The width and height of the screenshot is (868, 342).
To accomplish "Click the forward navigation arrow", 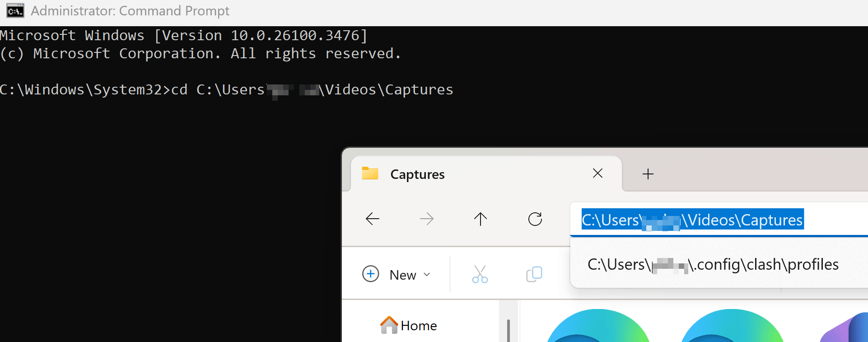I will (x=426, y=219).
